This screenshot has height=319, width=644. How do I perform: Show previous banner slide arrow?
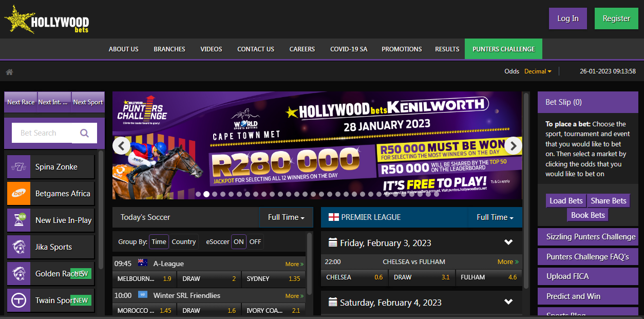pyautogui.click(x=121, y=146)
